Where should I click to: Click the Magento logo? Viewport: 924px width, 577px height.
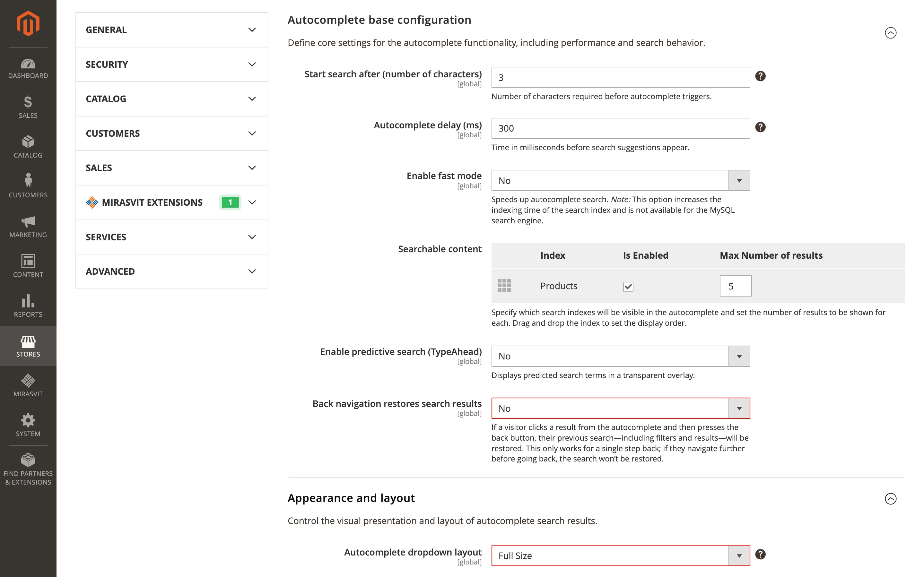28,24
